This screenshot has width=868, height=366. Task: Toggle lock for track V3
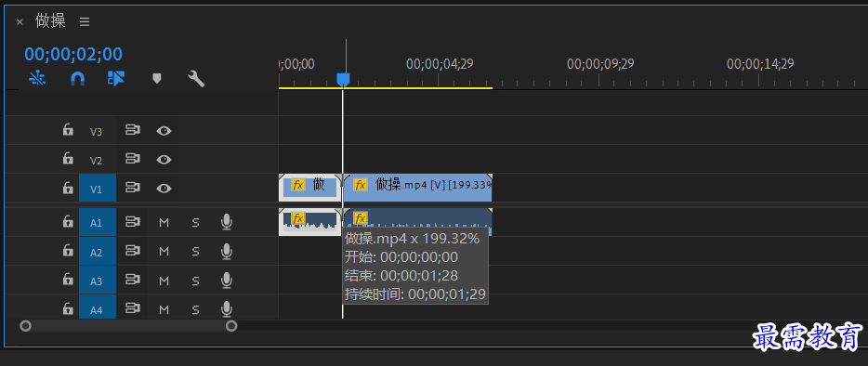68,130
